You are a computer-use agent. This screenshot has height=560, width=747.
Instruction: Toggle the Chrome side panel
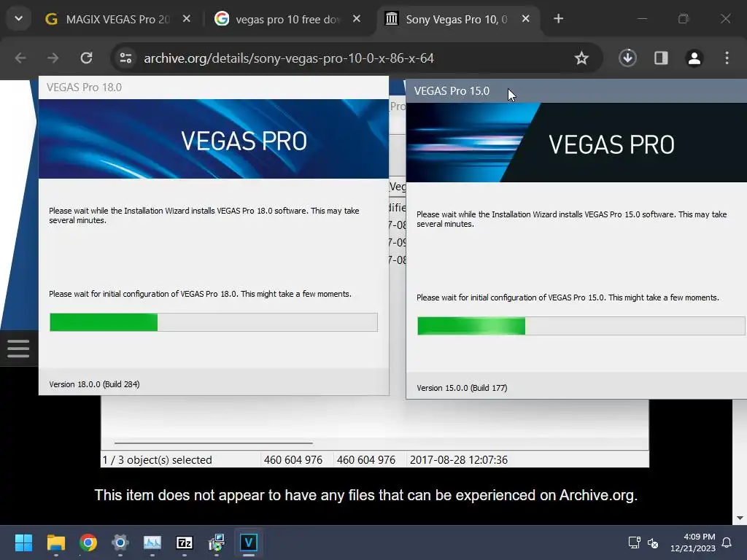click(x=661, y=58)
